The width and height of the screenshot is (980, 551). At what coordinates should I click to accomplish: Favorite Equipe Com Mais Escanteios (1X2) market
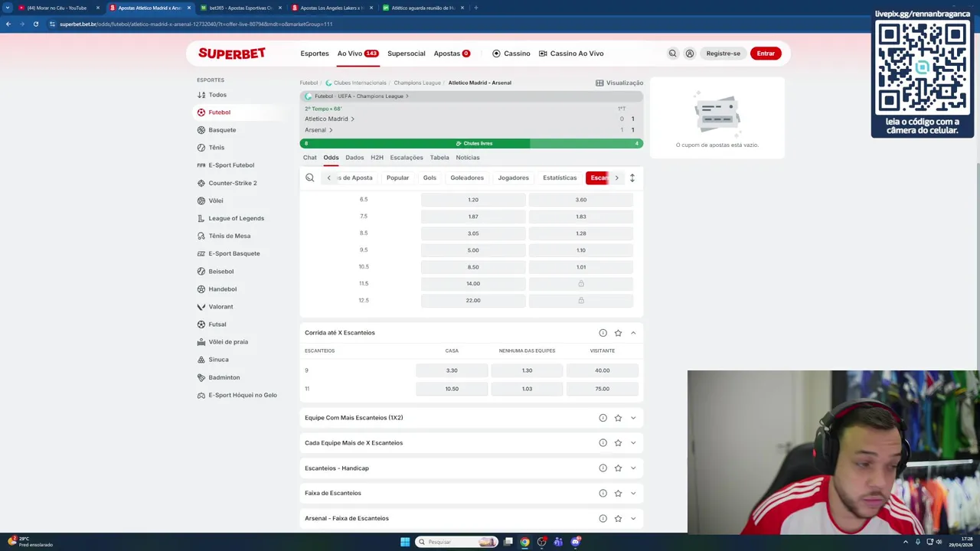click(618, 418)
